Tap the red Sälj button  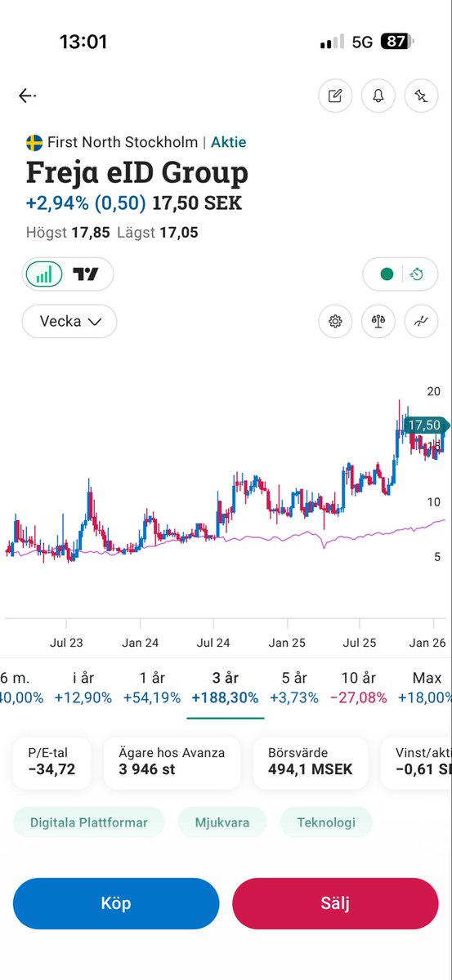[x=335, y=903]
